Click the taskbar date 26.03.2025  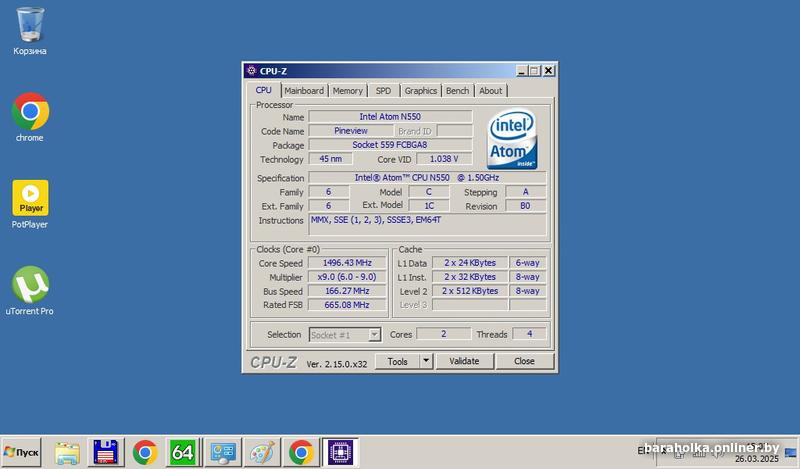(757, 459)
